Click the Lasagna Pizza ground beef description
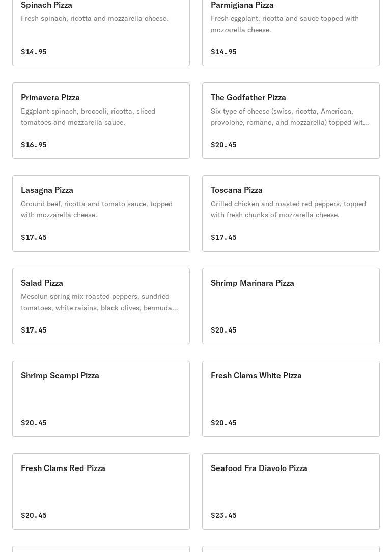392x552 pixels. coord(96,209)
